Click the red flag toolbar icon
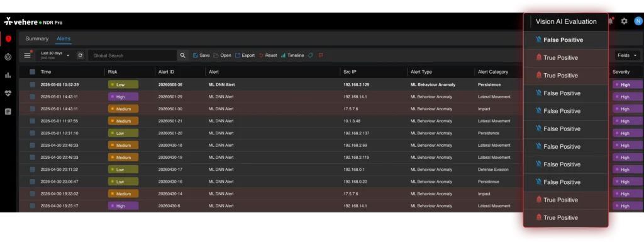 tap(321, 55)
